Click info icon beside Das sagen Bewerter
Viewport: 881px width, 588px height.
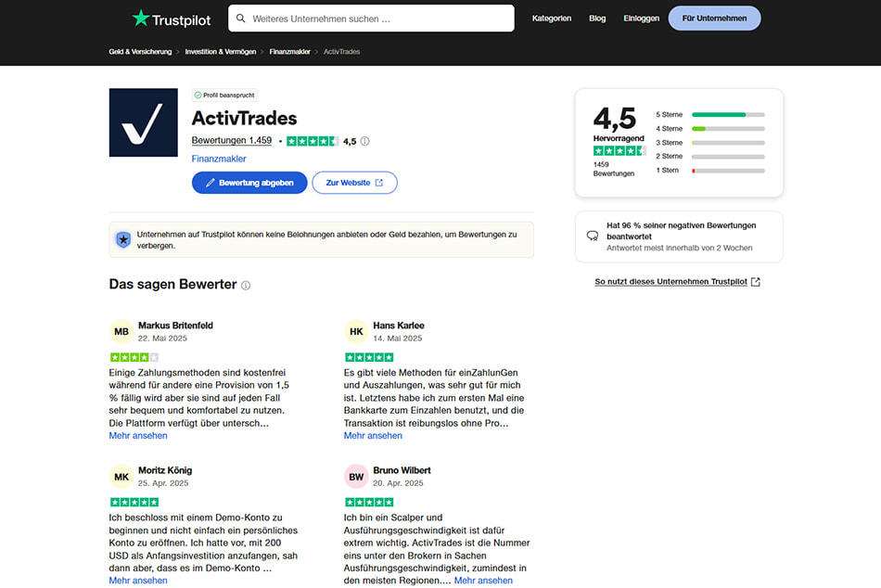[x=246, y=286]
